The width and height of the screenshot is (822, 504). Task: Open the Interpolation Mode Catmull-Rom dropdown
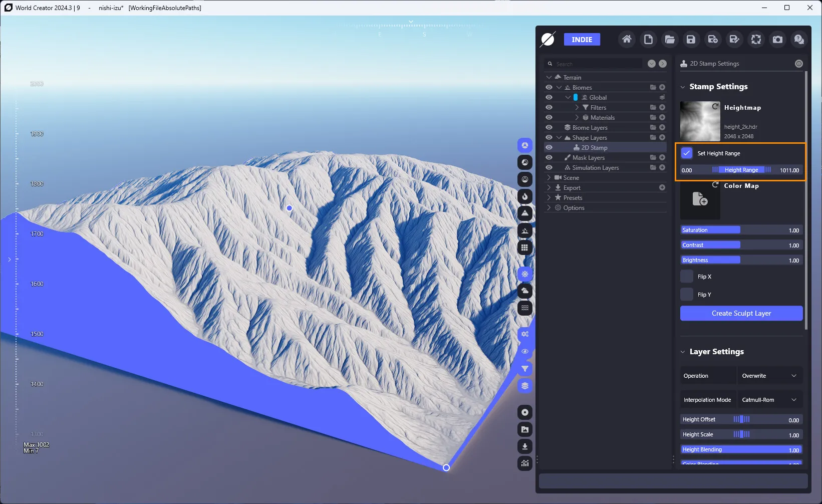point(770,400)
